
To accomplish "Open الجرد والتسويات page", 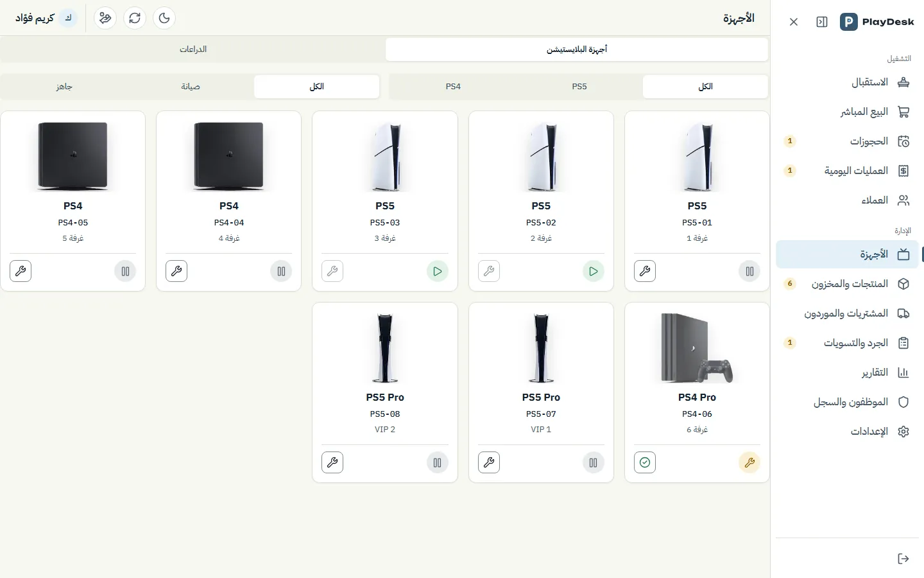I will coord(847,343).
